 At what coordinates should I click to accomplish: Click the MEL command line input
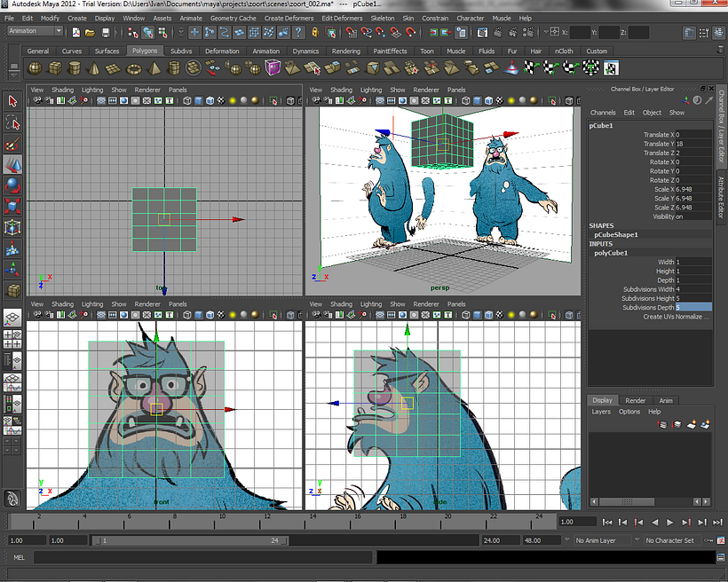(x=203, y=557)
